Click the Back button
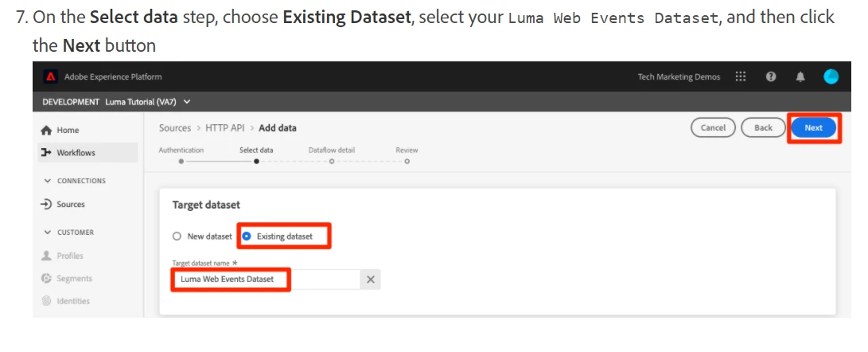The image size is (868, 352). pos(763,127)
